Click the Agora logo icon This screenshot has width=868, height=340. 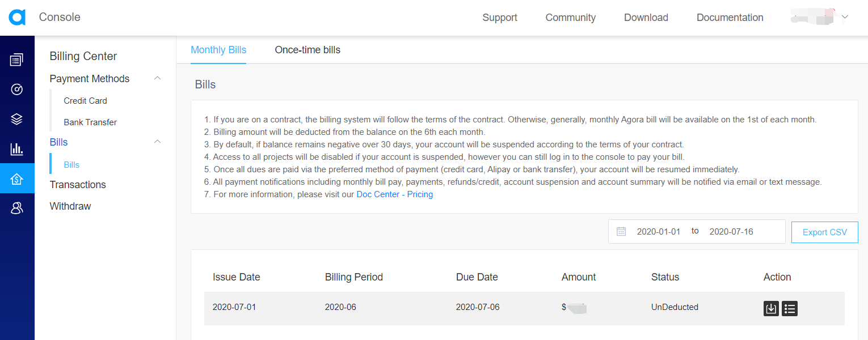[17, 18]
